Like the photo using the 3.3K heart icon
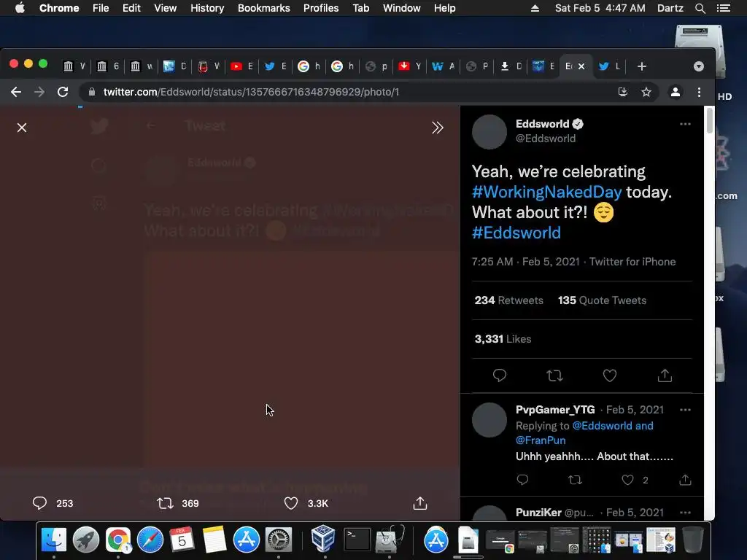 (x=291, y=503)
